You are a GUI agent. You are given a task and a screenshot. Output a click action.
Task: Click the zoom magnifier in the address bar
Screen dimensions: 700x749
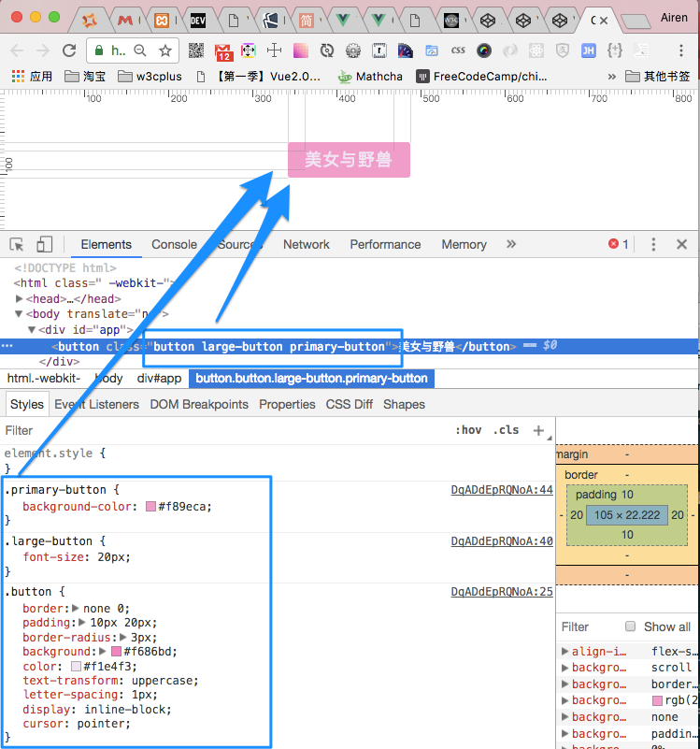tap(140, 50)
